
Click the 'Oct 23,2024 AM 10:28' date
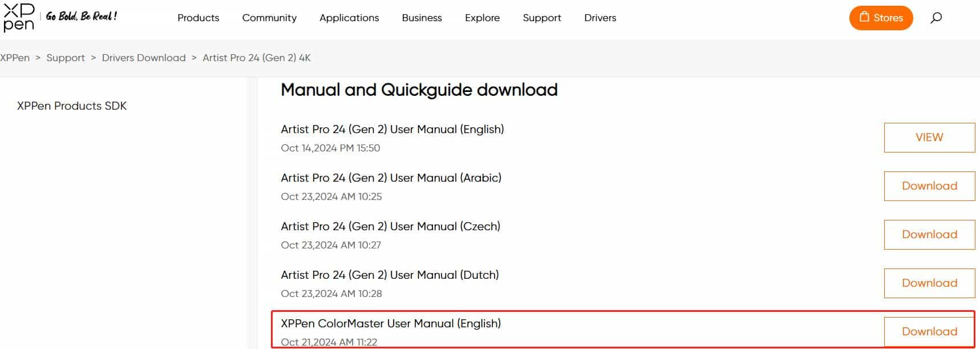331,294
